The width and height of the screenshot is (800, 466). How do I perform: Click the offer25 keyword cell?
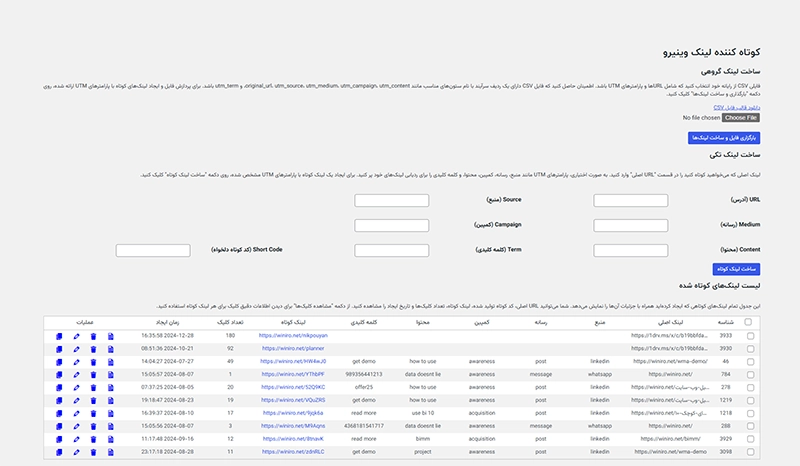364,387
